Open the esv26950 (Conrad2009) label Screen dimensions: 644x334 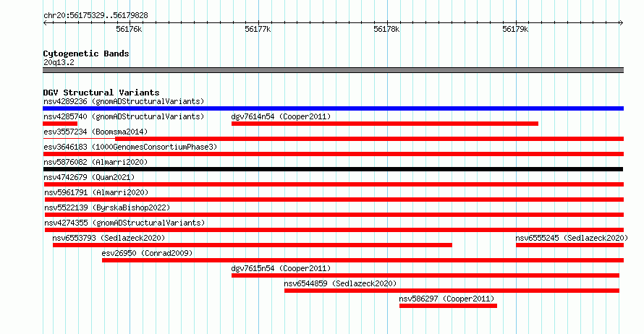click(147, 253)
